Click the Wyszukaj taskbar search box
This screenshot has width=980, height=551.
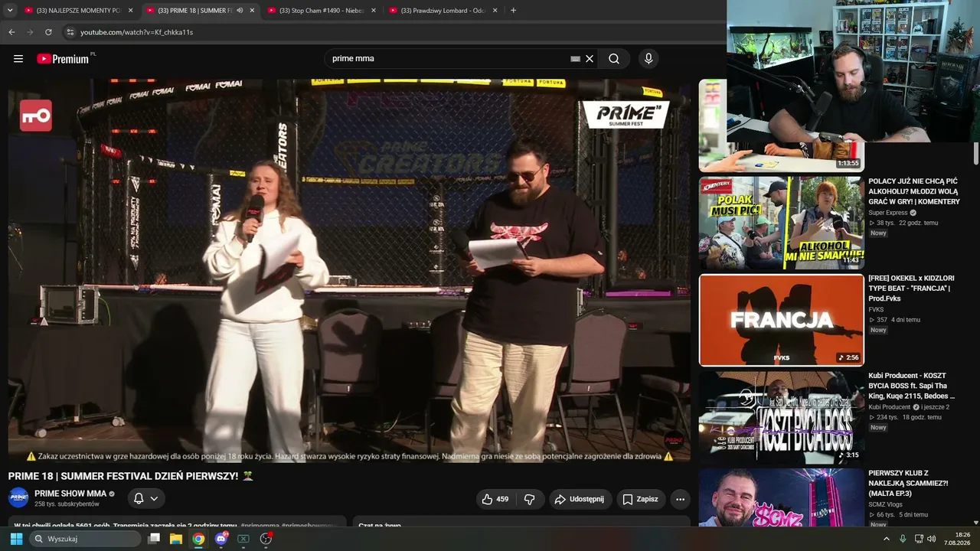point(86,539)
